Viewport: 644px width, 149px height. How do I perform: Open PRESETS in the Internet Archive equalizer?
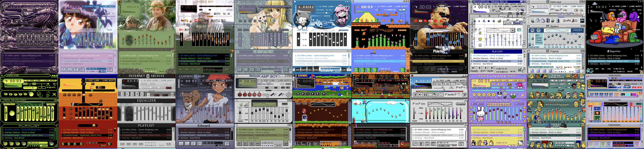[168, 104]
